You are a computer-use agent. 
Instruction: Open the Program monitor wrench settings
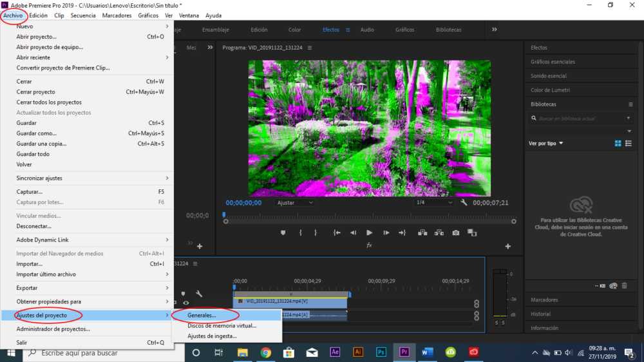click(x=464, y=202)
